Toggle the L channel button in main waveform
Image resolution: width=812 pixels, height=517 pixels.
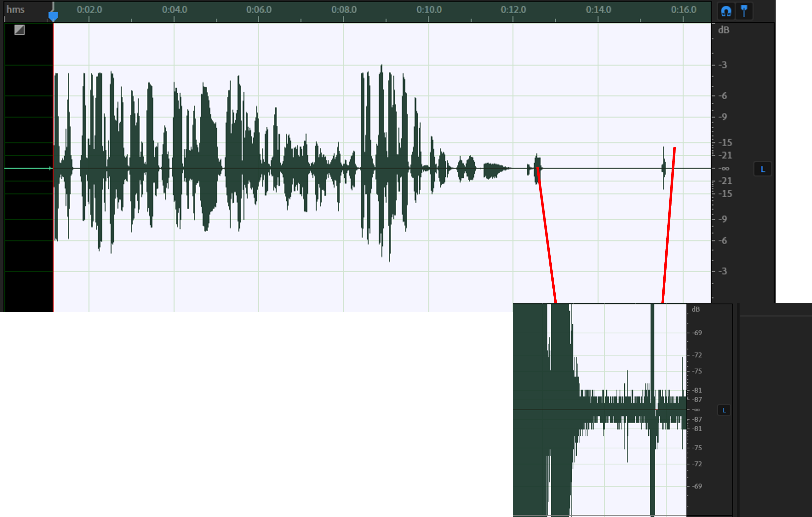(x=763, y=169)
